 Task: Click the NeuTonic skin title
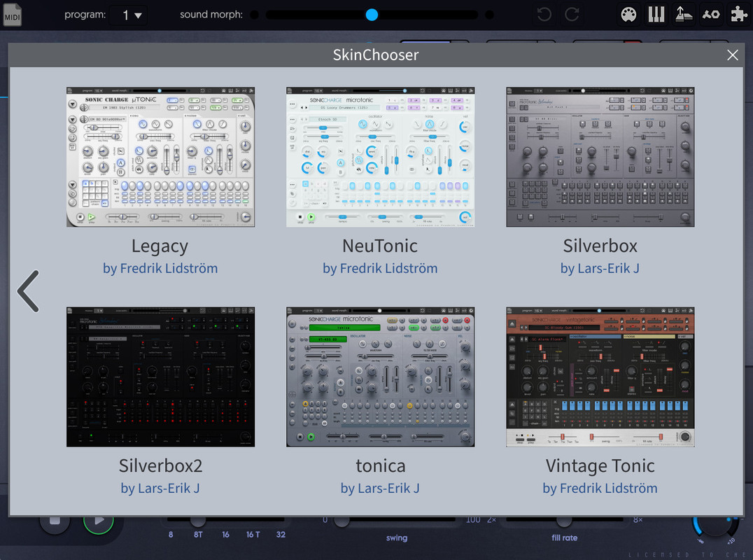[x=380, y=246]
